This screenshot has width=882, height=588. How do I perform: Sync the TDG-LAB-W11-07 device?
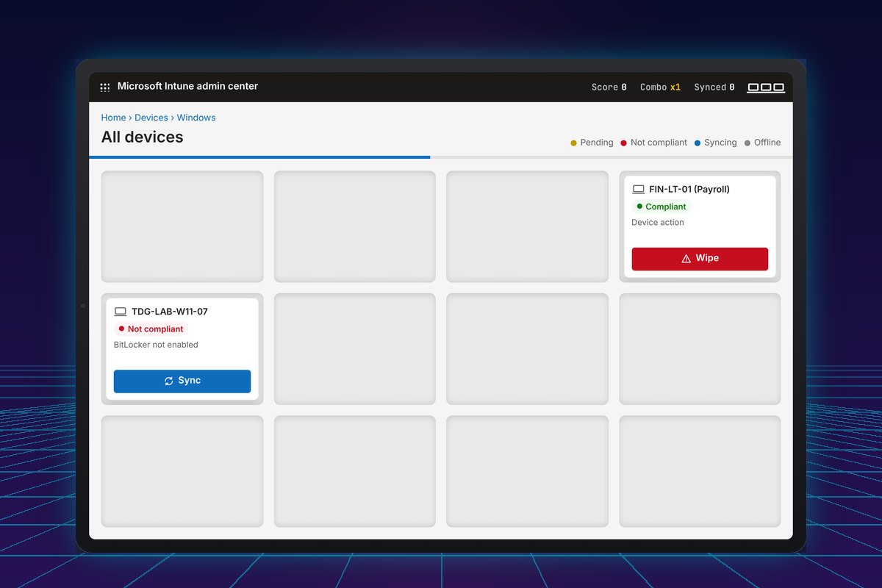click(x=182, y=381)
